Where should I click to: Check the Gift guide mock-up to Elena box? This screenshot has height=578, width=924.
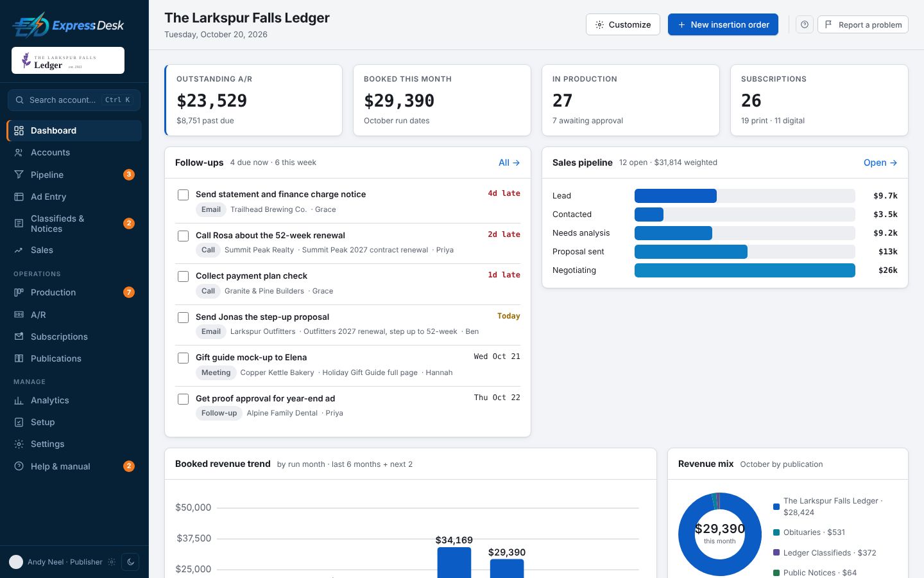point(183,358)
